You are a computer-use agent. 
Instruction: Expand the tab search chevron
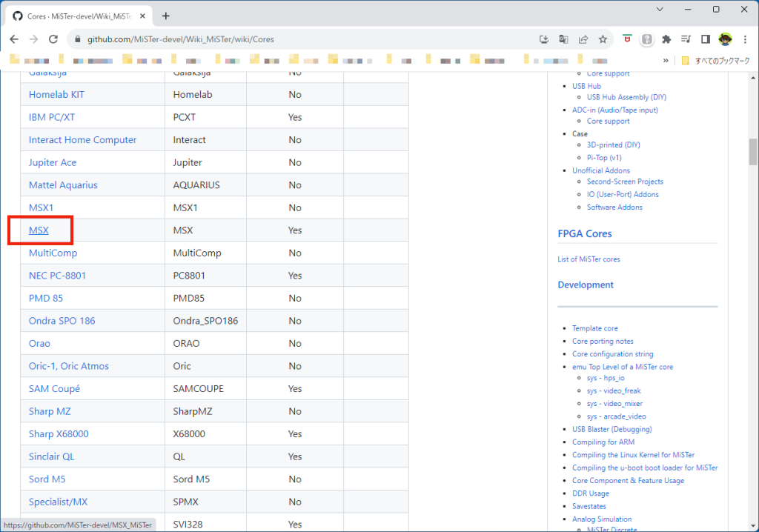[x=660, y=10]
